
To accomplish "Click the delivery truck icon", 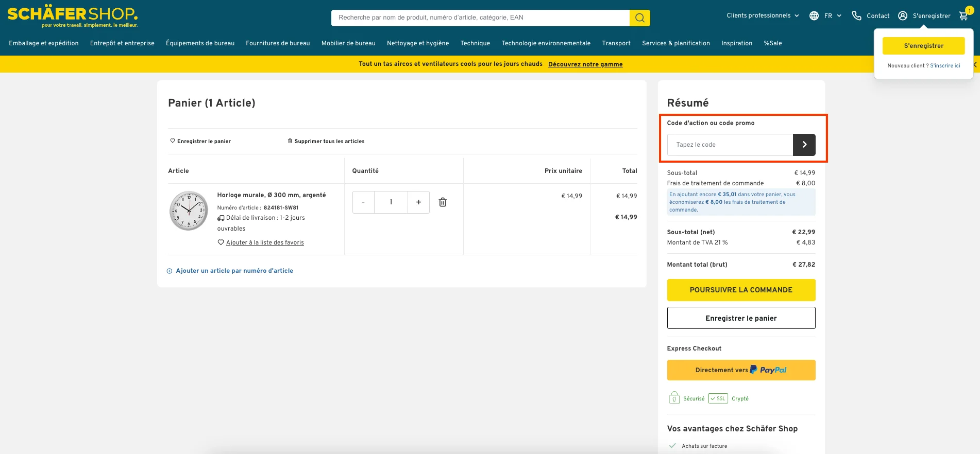I will 221,218.
